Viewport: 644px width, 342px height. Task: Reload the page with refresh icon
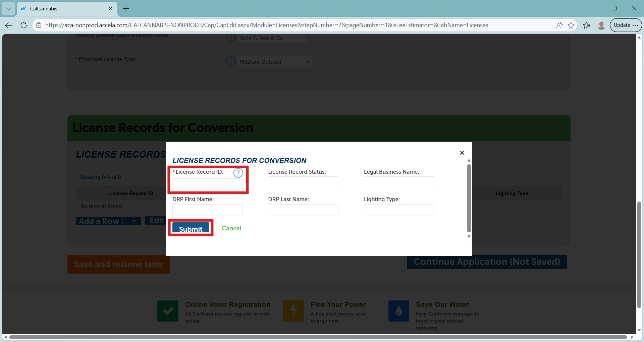tap(23, 25)
